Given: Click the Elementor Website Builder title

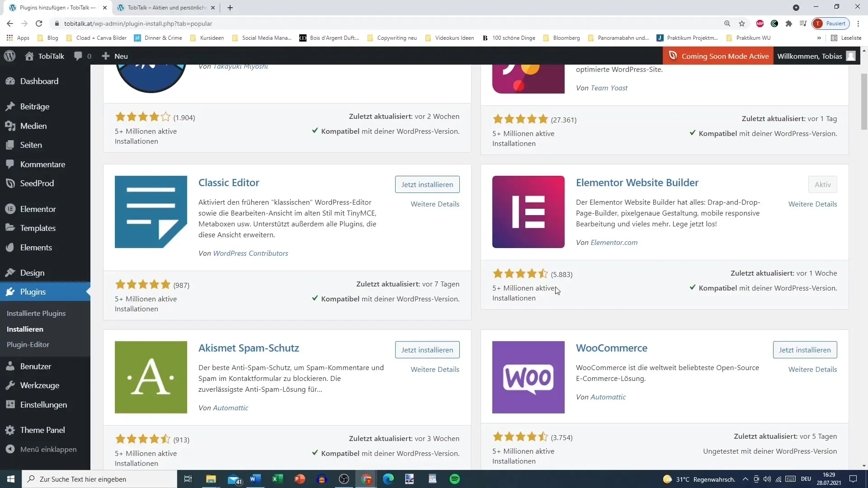Looking at the screenshot, I should click(637, 183).
